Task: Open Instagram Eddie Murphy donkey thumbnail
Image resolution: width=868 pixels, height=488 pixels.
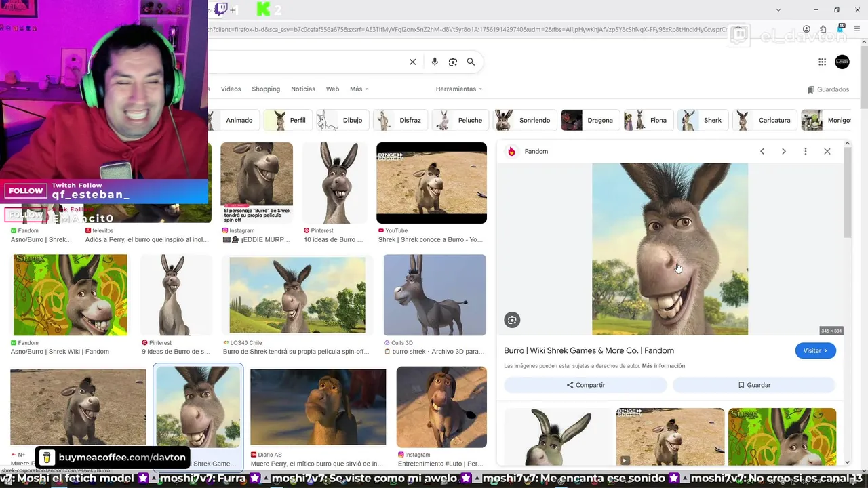Action: tap(256, 183)
